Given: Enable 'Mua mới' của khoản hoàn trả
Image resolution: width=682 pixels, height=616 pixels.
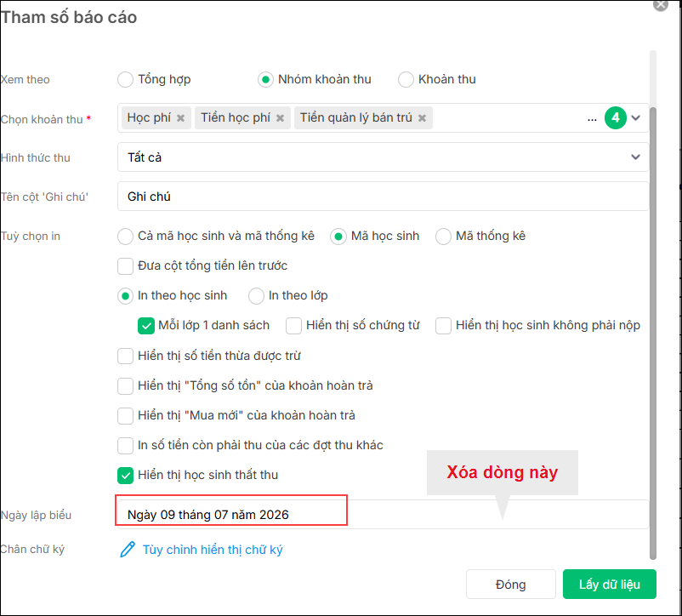Looking at the screenshot, I should click(125, 415).
